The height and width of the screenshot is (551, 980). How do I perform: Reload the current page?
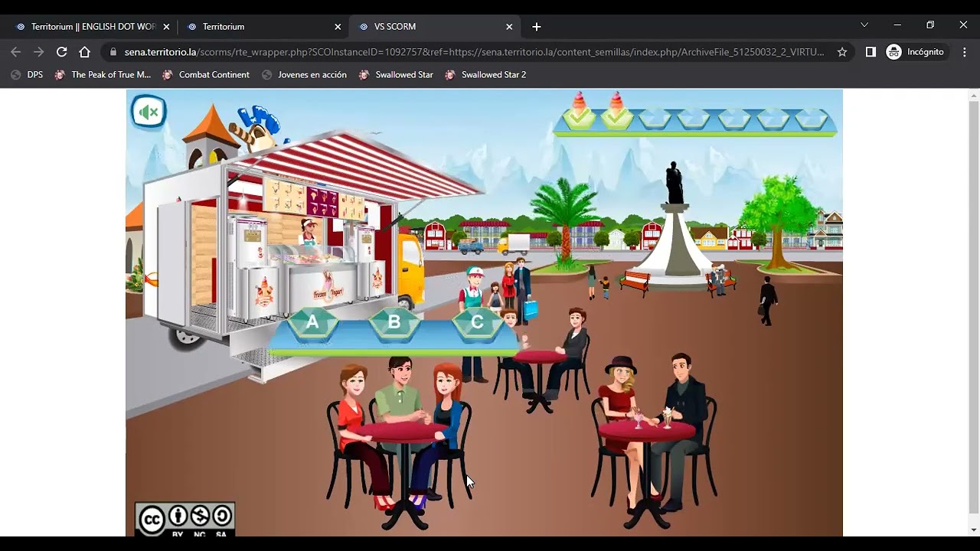(61, 52)
